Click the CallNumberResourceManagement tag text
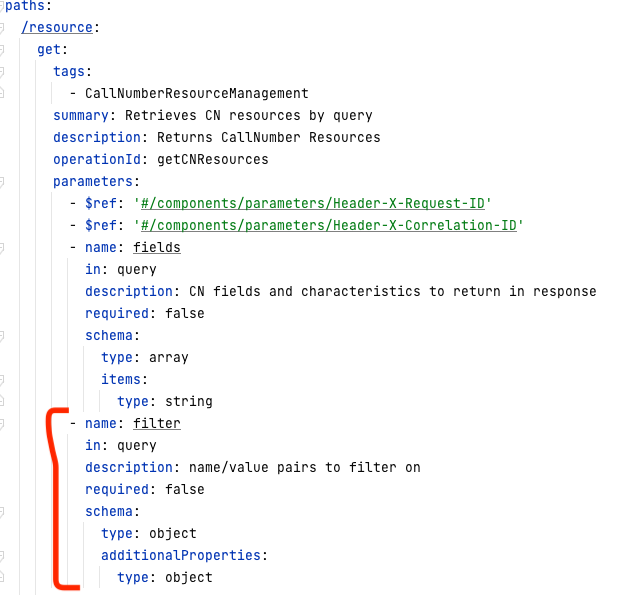The height and width of the screenshot is (595, 618). (196, 93)
